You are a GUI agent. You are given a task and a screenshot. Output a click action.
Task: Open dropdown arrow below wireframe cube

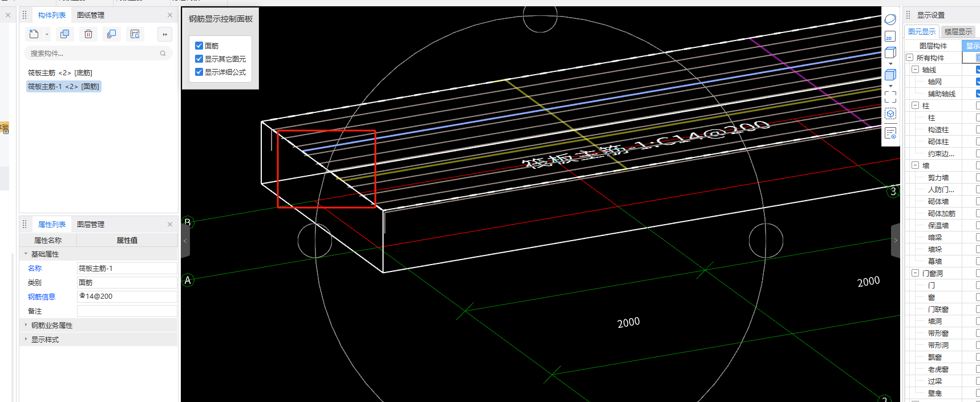pos(890,64)
